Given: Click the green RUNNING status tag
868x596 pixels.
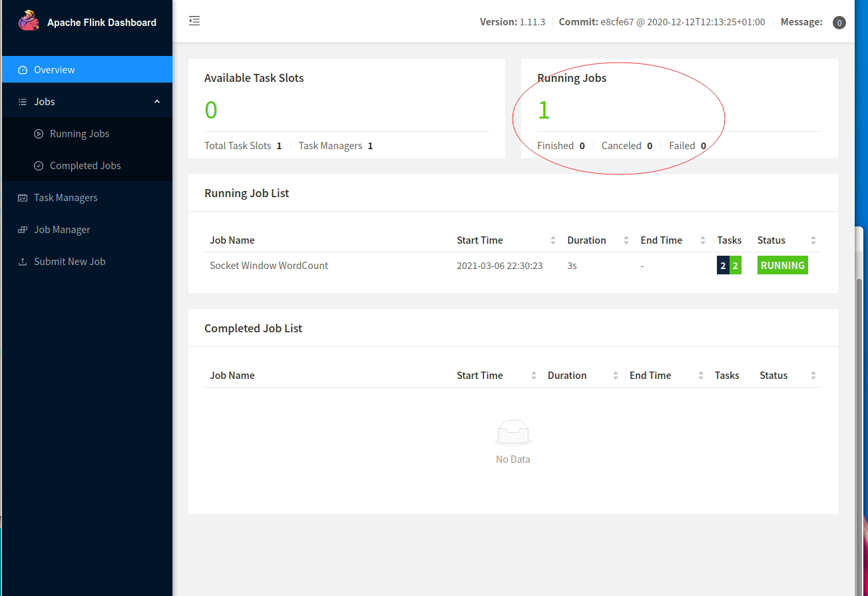Looking at the screenshot, I should pos(783,265).
